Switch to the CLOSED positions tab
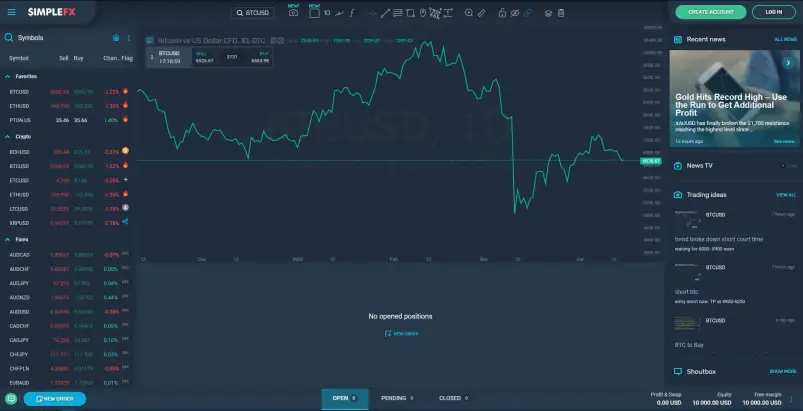Viewport: 803px width, 411px height. 454,398
